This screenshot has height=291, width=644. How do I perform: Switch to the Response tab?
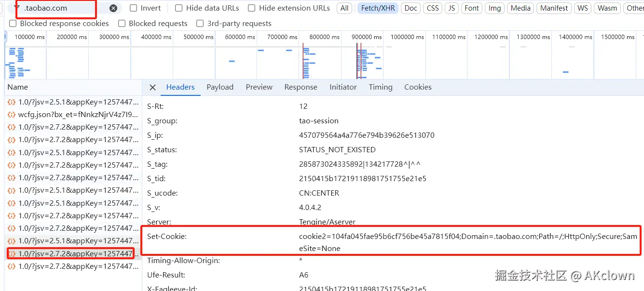coord(301,87)
